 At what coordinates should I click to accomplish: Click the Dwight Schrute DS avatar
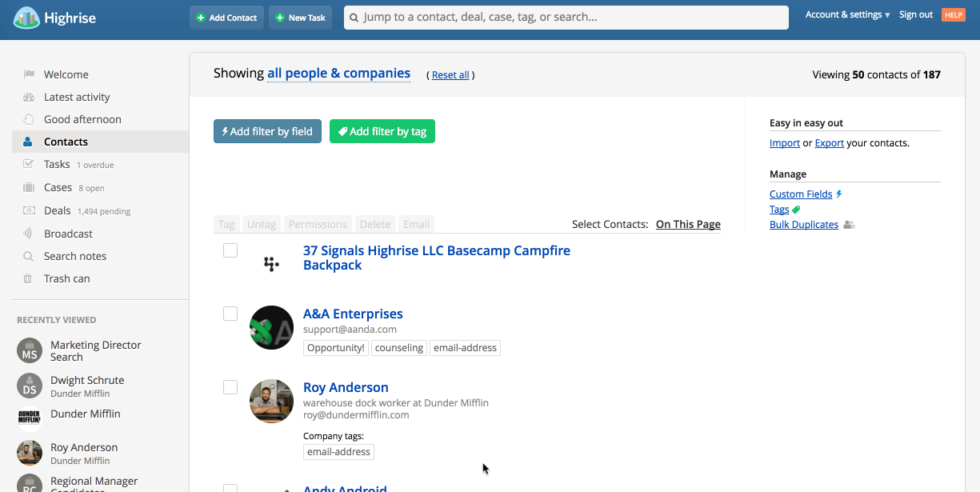(30, 386)
